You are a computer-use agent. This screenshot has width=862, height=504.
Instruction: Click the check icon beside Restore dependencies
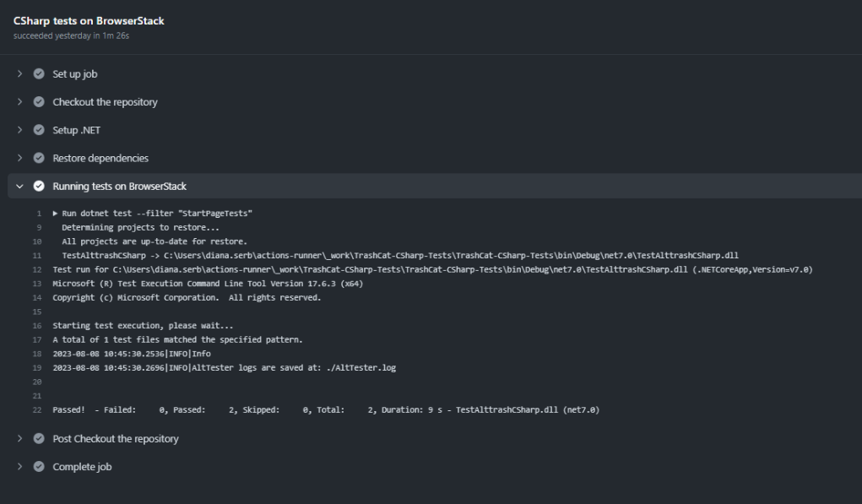point(38,158)
